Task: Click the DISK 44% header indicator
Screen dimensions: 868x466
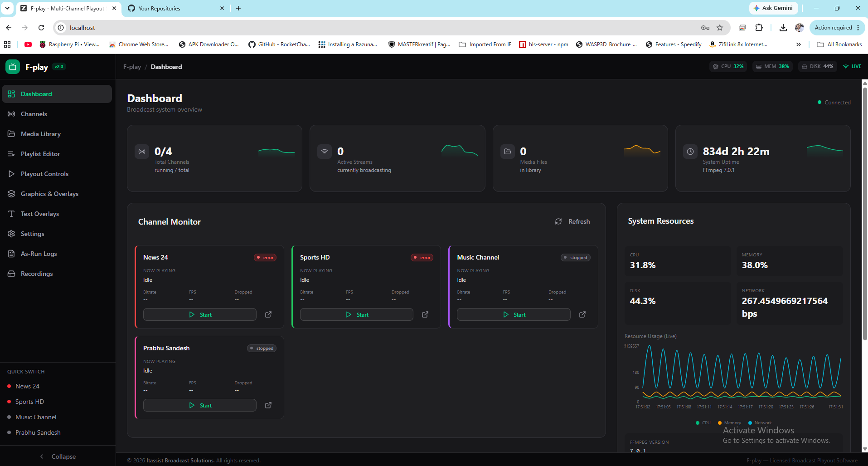Action: point(818,66)
